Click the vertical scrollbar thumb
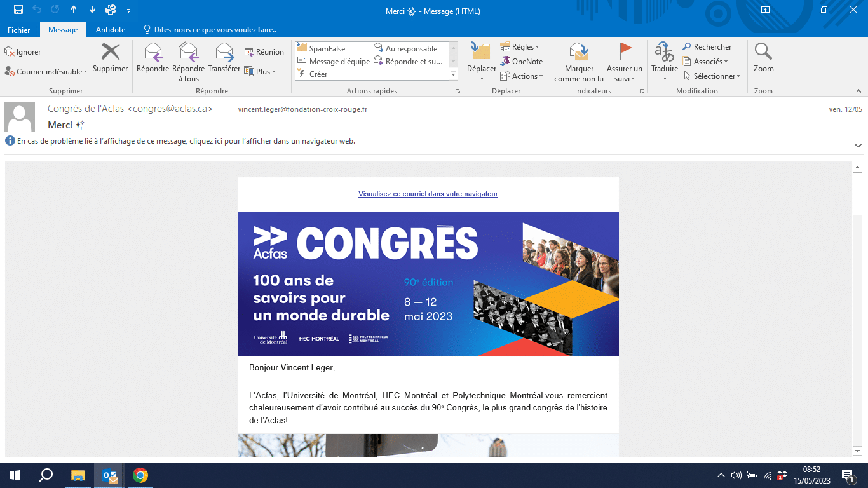Viewport: 868px width, 488px height. pyautogui.click(x=857, y=194)
